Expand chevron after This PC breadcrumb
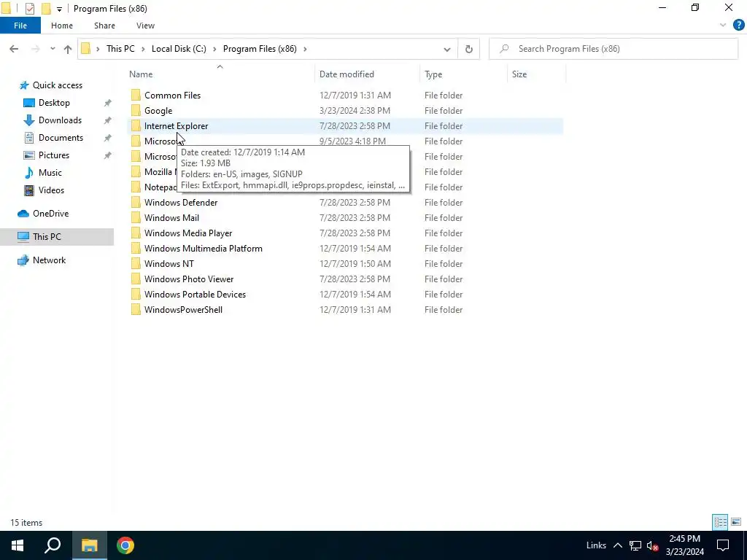 143,49
